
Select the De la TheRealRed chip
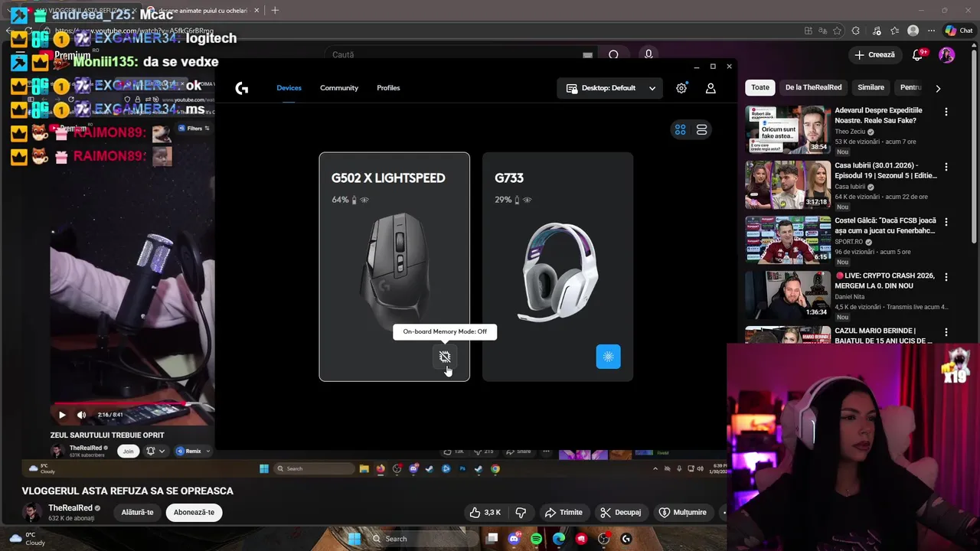(813, 87)
